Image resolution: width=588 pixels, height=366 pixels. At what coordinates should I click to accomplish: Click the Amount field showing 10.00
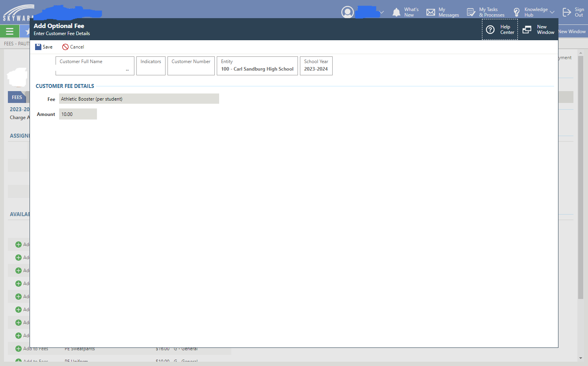click(78, 114)
